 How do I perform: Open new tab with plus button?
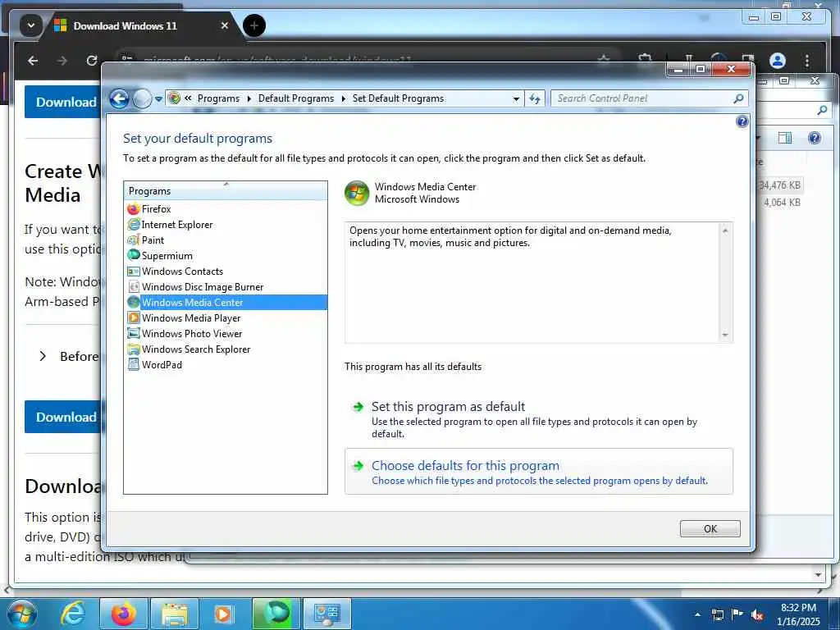click(x=254, y=25)
